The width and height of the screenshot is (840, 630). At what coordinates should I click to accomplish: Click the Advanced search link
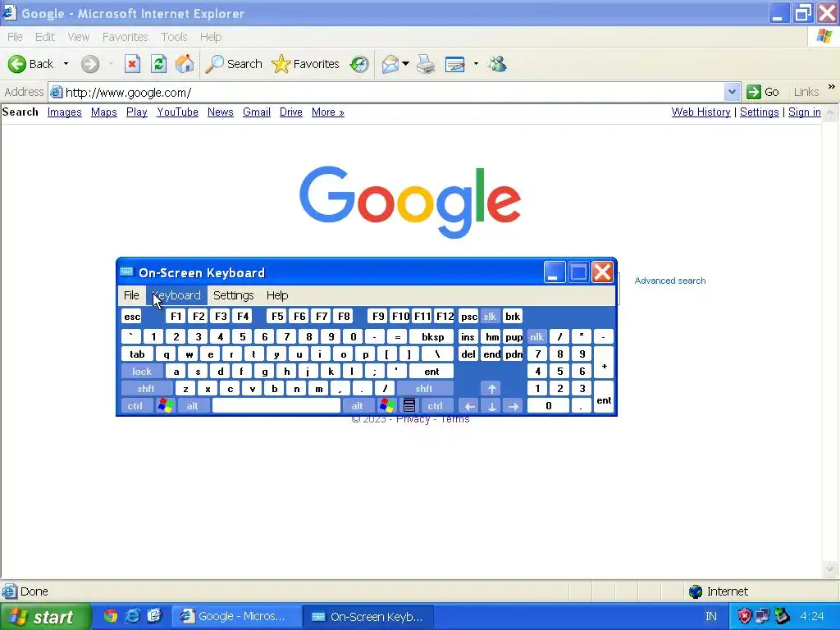pyautogui.click(x=670, y=281)
